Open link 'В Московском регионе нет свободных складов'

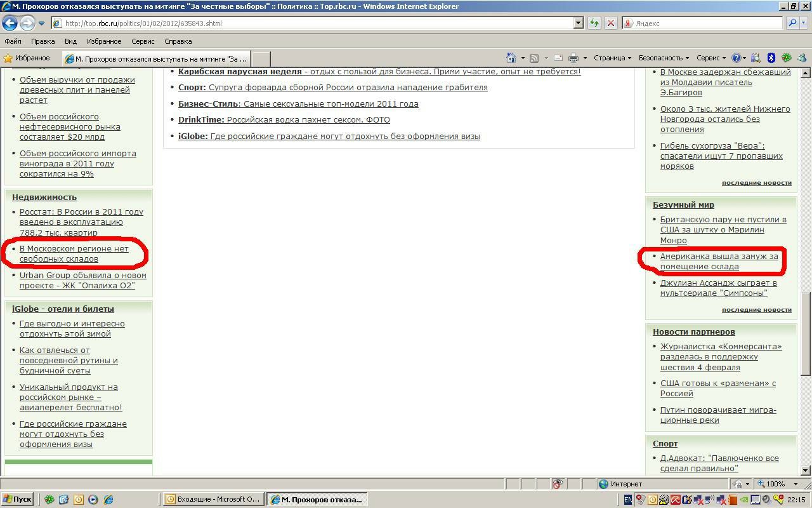(x=74, y=254)
